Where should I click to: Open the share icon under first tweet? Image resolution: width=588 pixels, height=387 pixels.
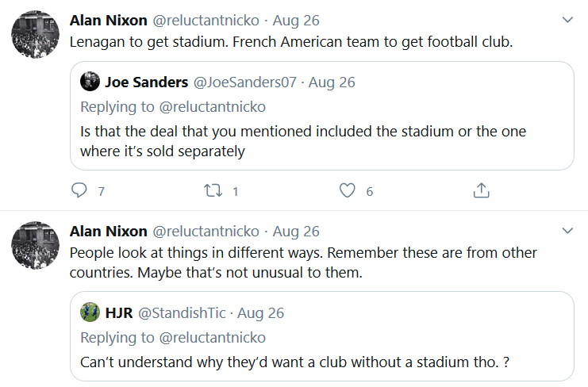[481, 191]
